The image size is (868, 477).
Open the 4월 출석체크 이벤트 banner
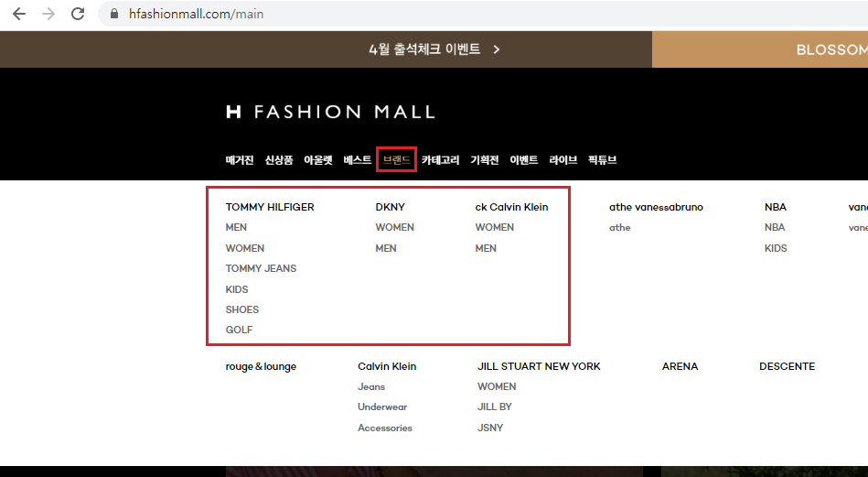pos(424,49)
